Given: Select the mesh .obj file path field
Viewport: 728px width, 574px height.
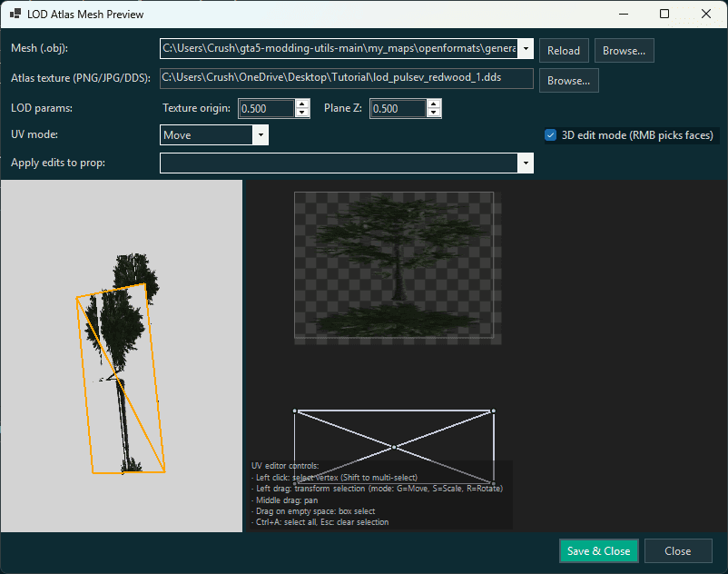Looking at the screenshot, I should click(336, 50).
